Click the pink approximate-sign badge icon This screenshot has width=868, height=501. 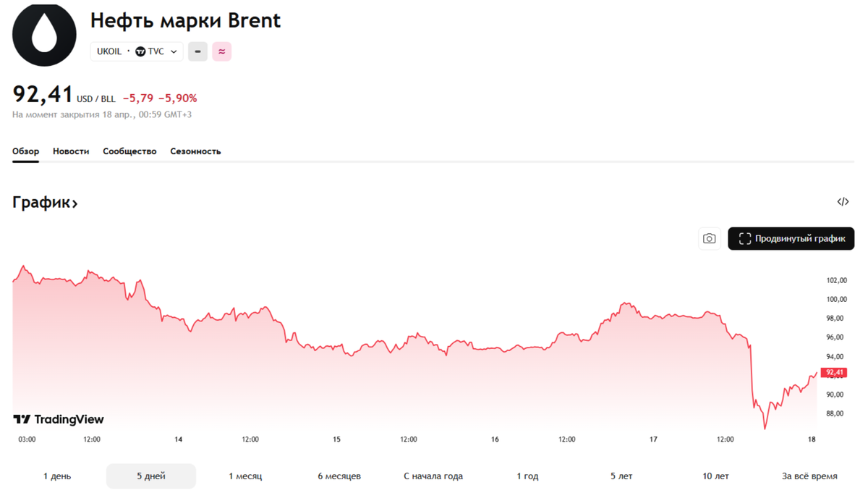(x=222, y=51)
